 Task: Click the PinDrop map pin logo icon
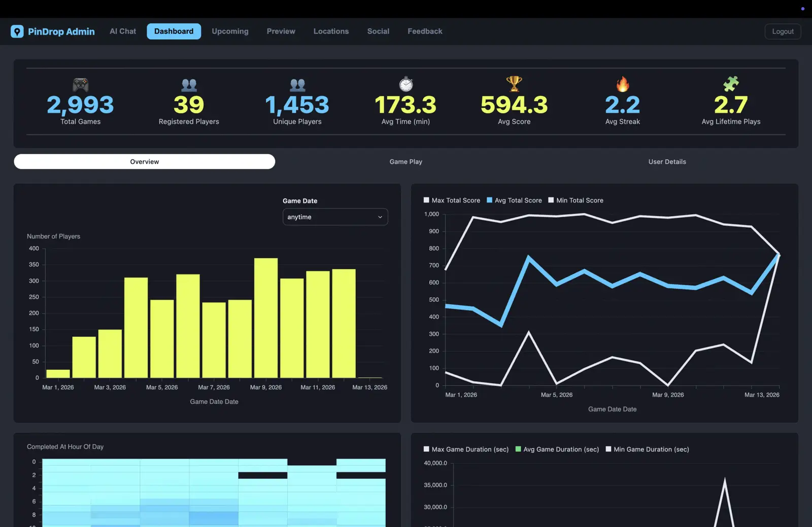click(x=17, y=31)
